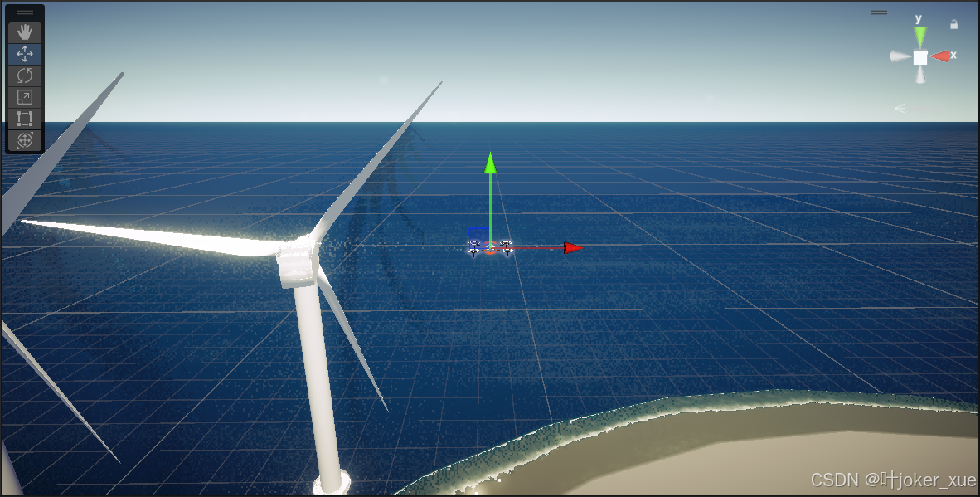This screenshot has height=497, width=980.
Task: Click the collapse arrow below the gizmo
Action: (900, 108)
